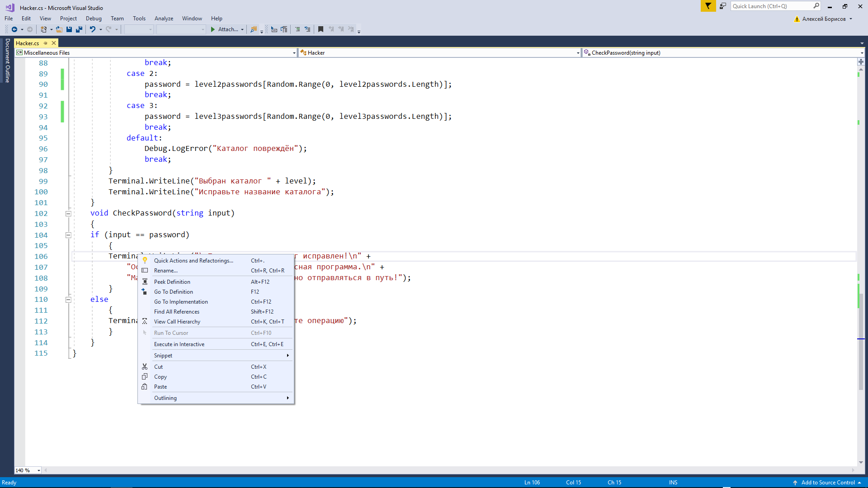Collapse the else block at line 110
868x488 pixels.
[x=68, y=300]
